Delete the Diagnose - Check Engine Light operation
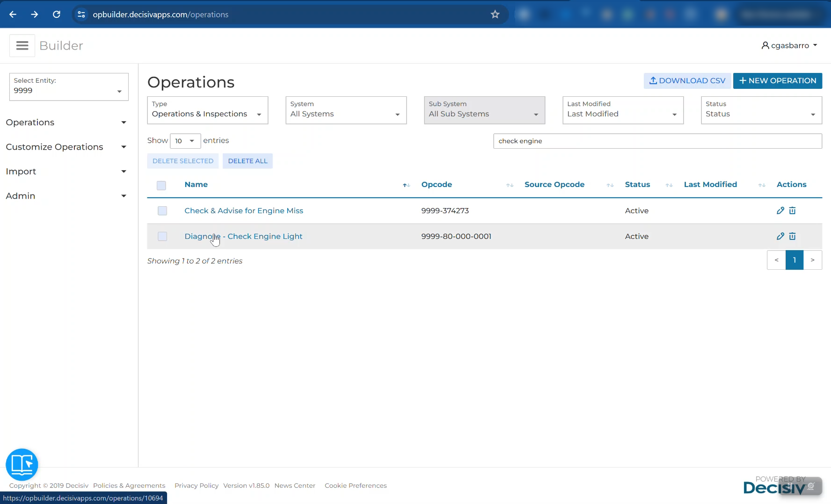 [x=792, y=236]
